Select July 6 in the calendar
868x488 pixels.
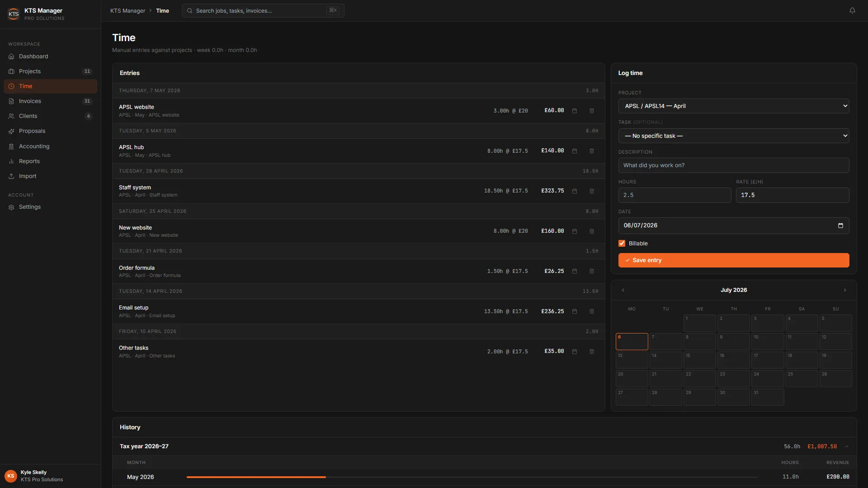632,342
